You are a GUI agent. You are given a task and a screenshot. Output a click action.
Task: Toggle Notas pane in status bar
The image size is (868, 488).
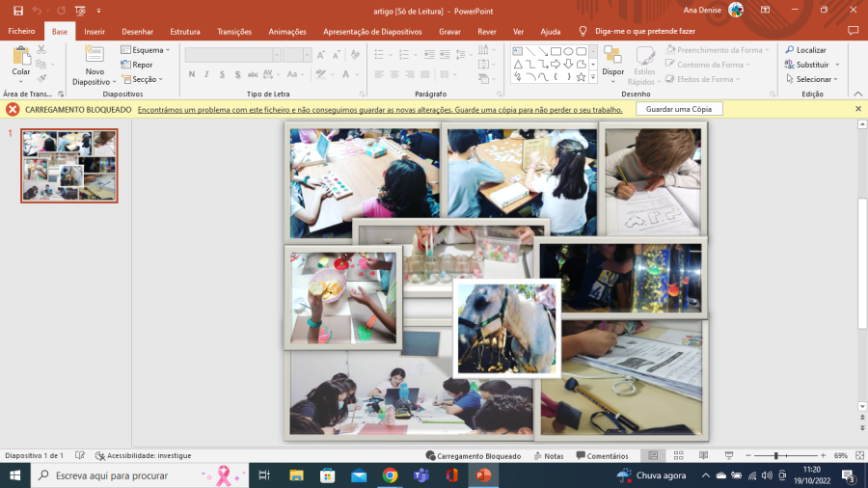click(x=549, y=456)
